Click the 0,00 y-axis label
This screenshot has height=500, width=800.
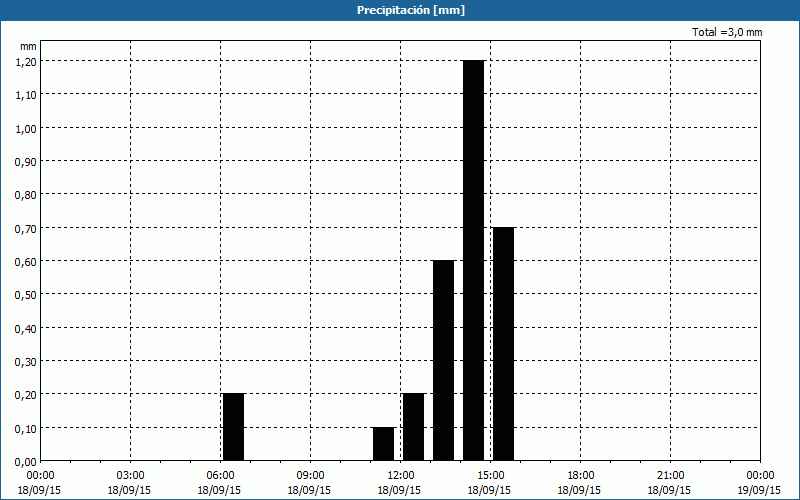tap(26, 462)
